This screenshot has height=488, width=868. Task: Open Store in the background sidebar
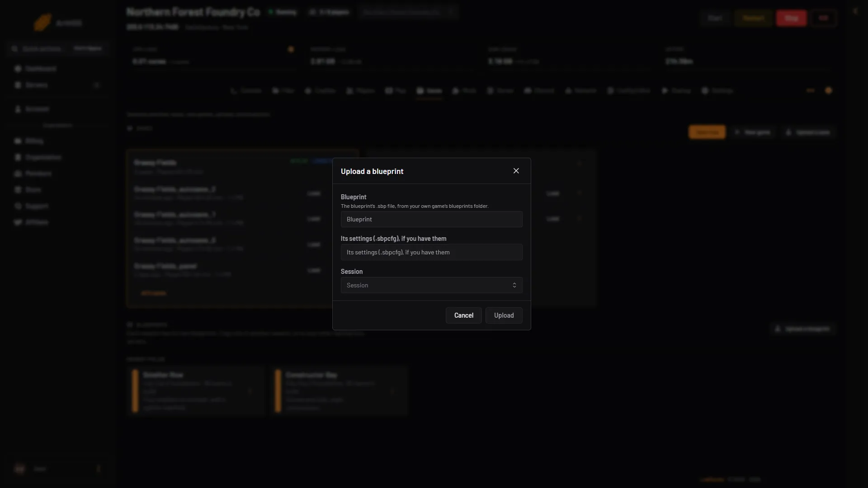58,190
